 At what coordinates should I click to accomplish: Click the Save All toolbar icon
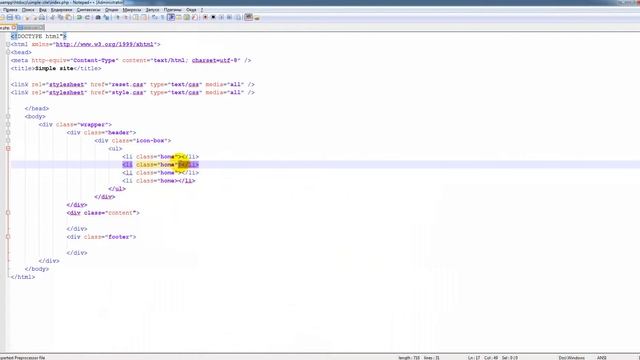point(18,18)
